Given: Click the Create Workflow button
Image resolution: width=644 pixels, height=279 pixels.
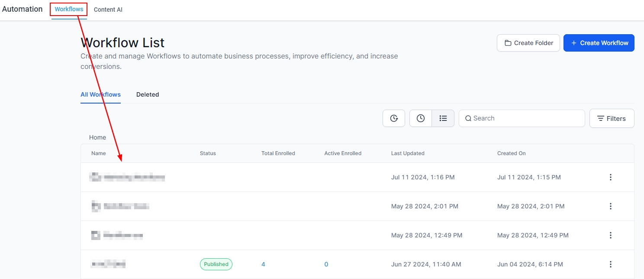Looking at the screenshot, I should 599,43.
